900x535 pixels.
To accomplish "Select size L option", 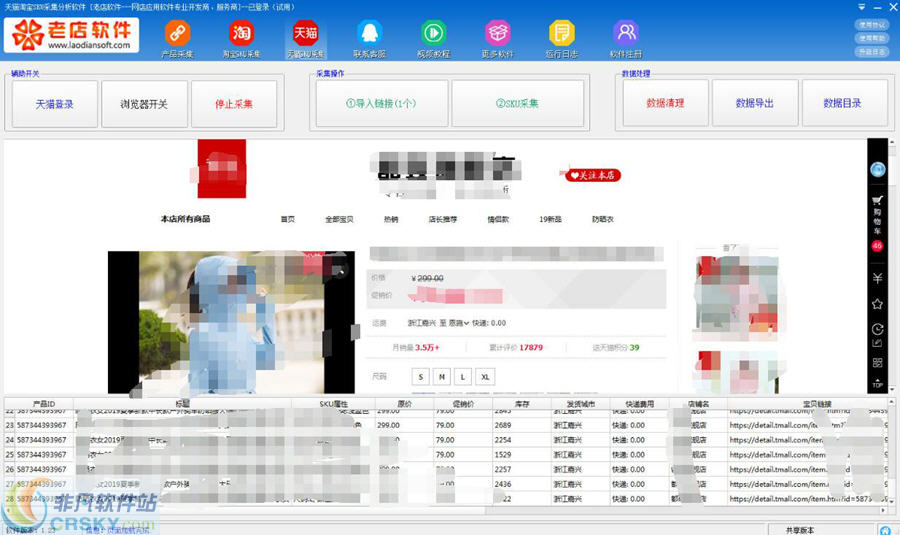I will point(463,377).
